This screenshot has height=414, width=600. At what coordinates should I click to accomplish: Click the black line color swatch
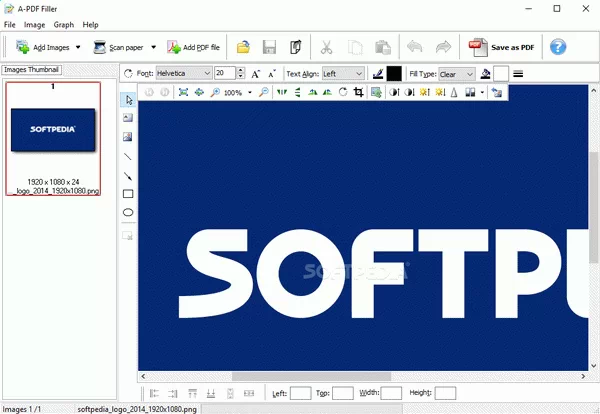click(394, 73)
